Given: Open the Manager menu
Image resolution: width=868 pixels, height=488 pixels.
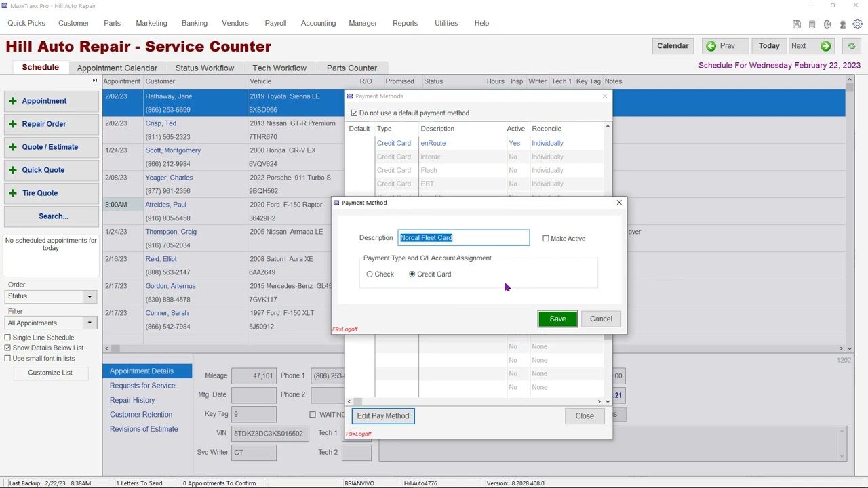Looking at the screenshot, I should click(x=363, y=23).
